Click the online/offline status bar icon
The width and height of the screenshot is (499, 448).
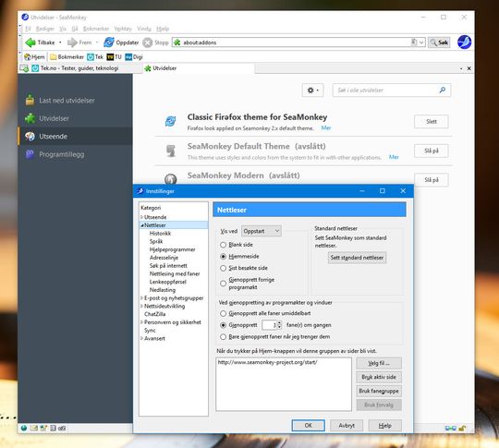pos(451,429)
